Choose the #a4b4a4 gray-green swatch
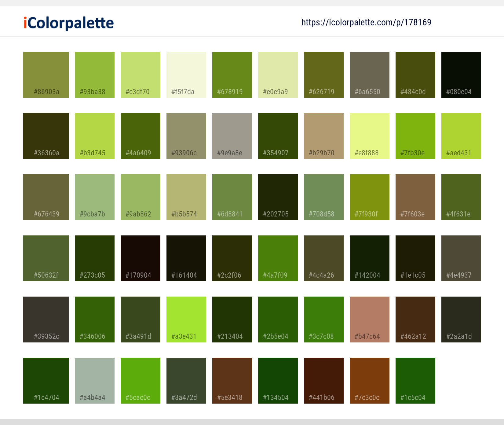This screenshot has height=425, width=504. pos(95,381)
